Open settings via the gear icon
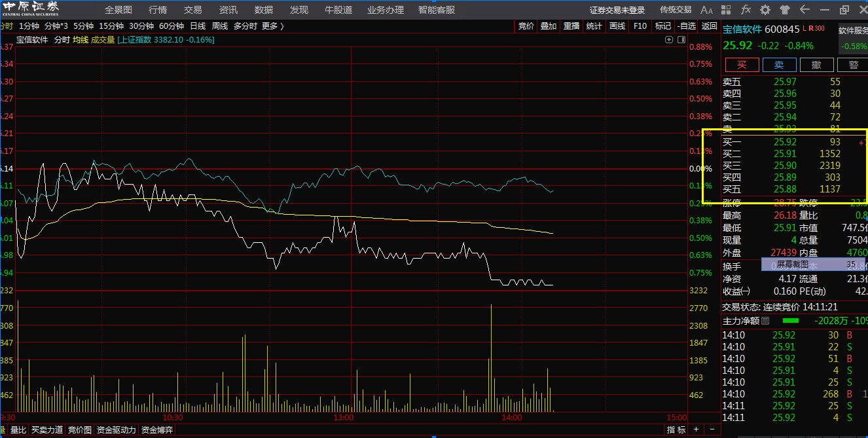This screenshot has height=438, width=868. [x=765, y=10]
